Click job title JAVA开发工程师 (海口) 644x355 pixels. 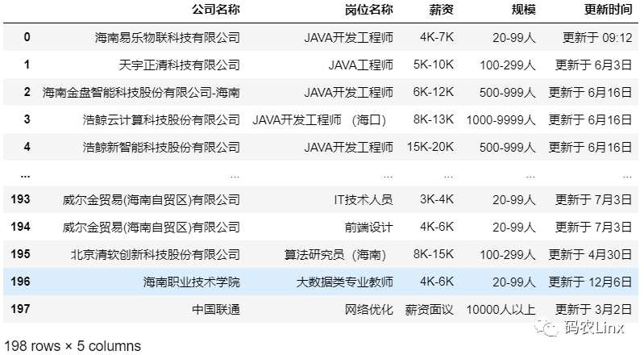point(319,119)
